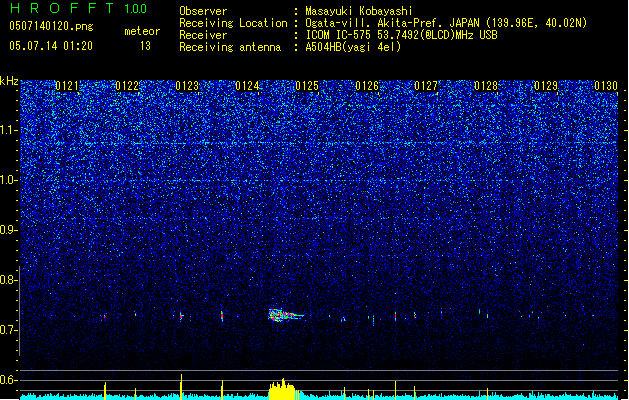The width and height of the screenshot is (629, 400).
Task: Select the ICOM IC-575 receiver description
Action: coord(401,35)
